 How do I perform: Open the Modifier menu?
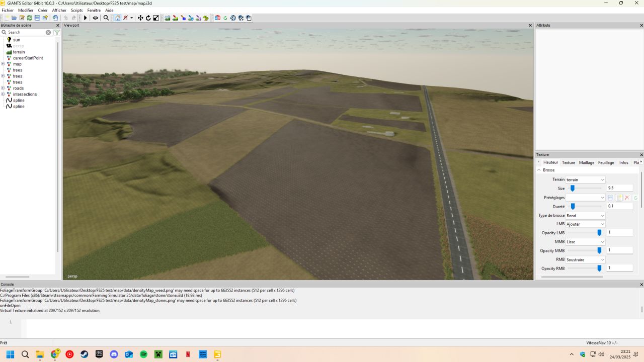pos(26,10)
